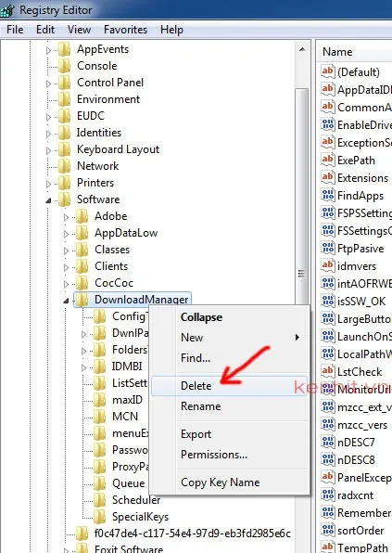Open the View menu
Viewport: 392px width, 553px height.
(x=80, y=30)
